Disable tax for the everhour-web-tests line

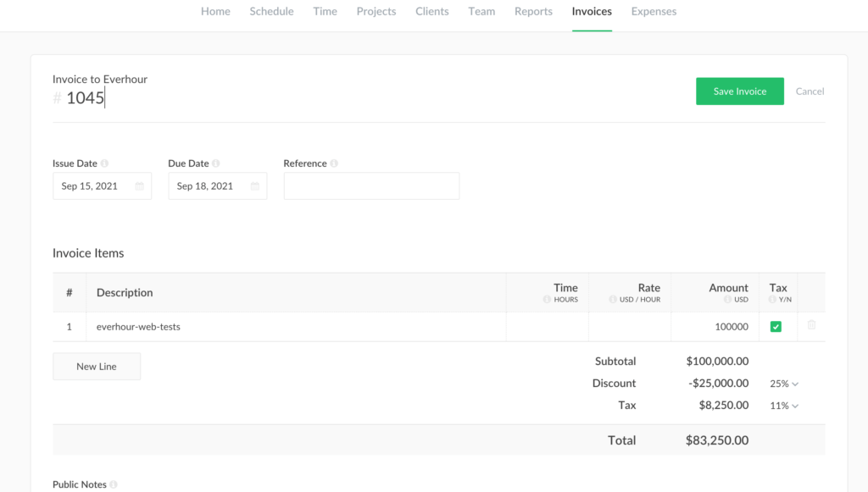(776, 326)
